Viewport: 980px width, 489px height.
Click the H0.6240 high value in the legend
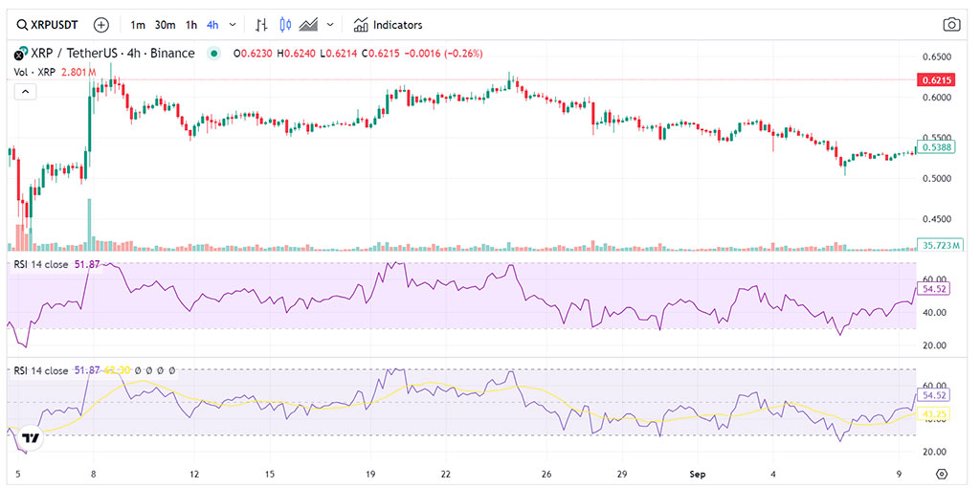click(299, 54)
